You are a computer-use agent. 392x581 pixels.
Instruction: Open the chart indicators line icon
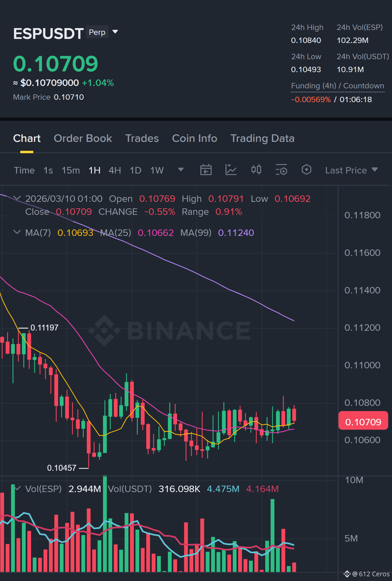click(231, 170)
